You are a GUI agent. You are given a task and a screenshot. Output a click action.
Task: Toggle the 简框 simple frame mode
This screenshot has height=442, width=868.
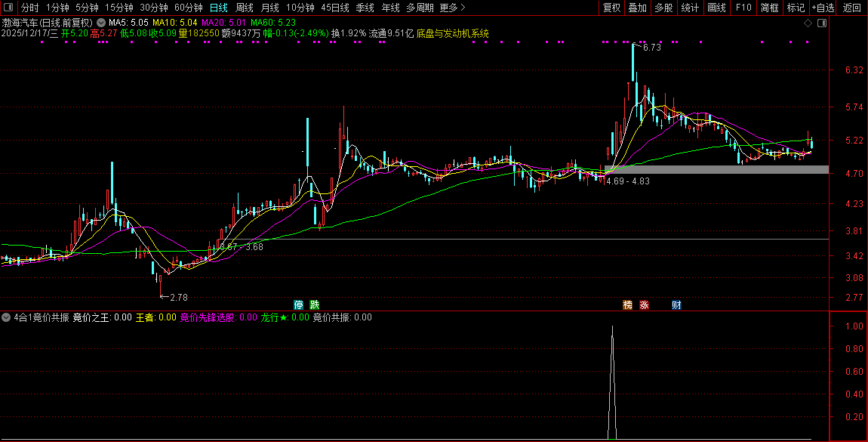[770, 8]
